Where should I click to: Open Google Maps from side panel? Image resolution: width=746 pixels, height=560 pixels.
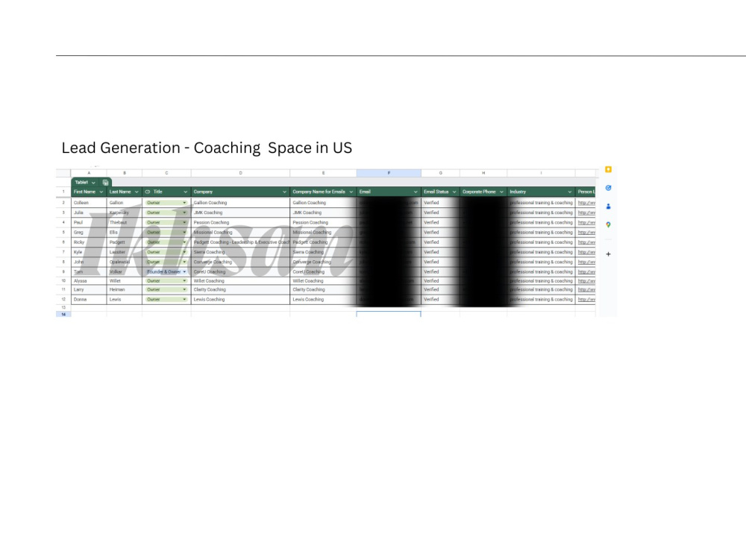[x=608, y=225]
